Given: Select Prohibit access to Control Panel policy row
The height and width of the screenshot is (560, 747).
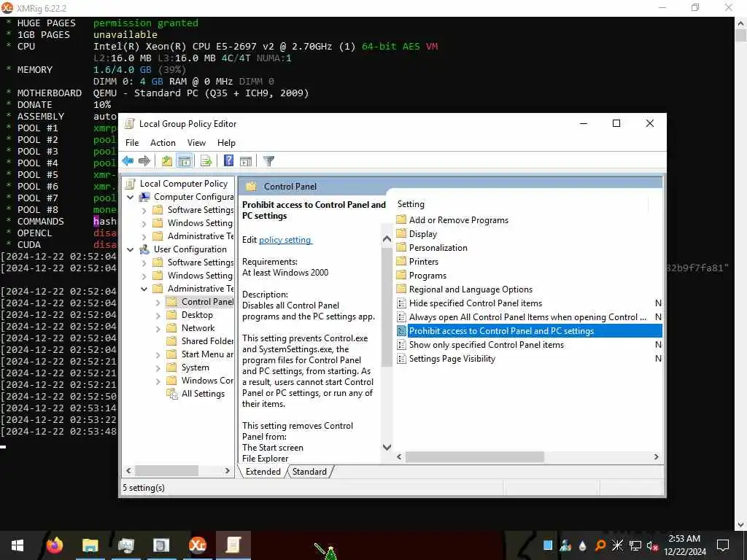Looking at the screenshot, I should 528,331.
